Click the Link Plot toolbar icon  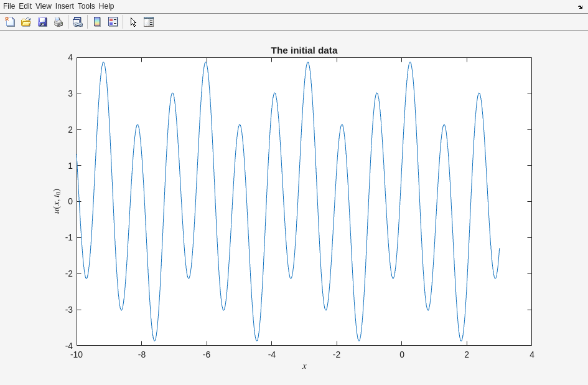point(77,22)
